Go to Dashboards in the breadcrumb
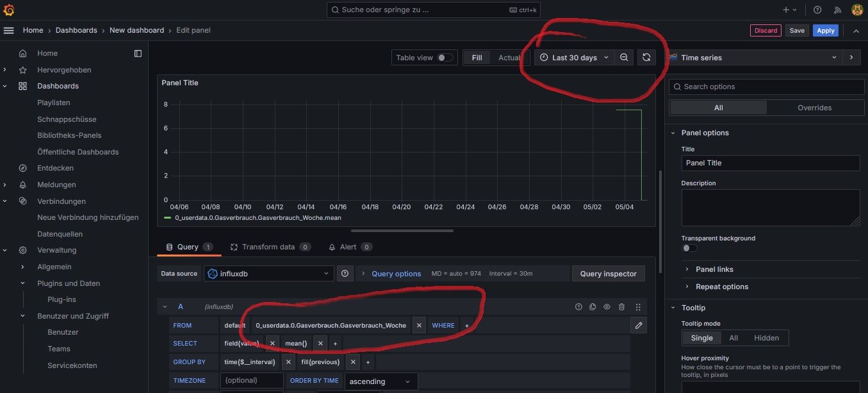 tap(76, 30)
